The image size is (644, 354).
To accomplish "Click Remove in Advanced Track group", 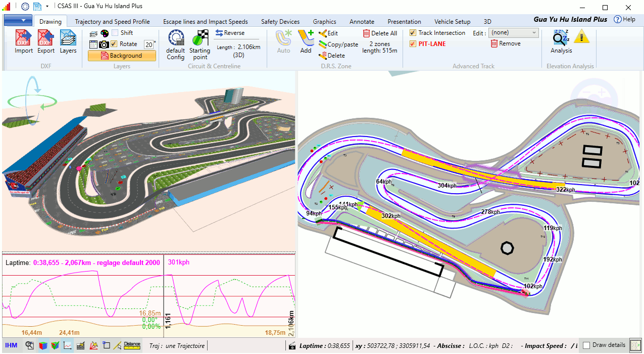I will (505, 43).
